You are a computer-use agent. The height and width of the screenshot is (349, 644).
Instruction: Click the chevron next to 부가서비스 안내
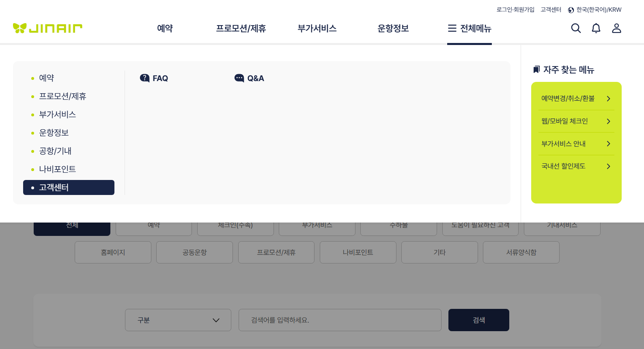[608, 144]
